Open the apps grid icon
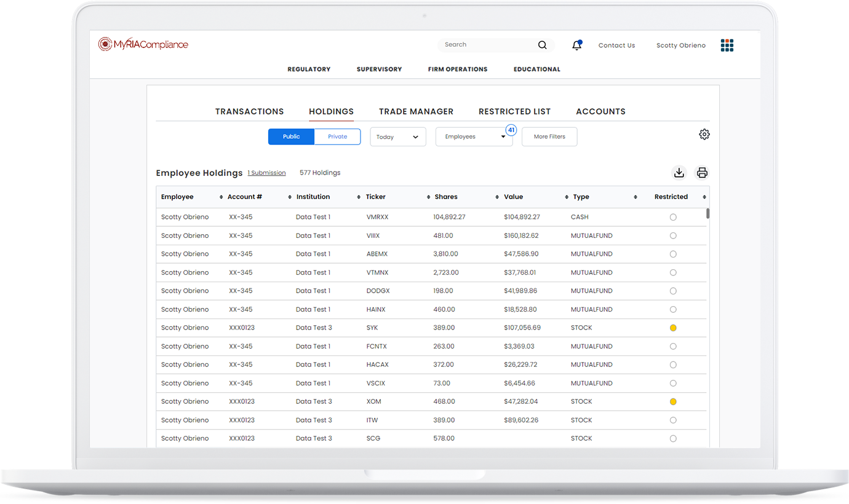The width and height of the screenshot is (849, 504). point(727,45)
